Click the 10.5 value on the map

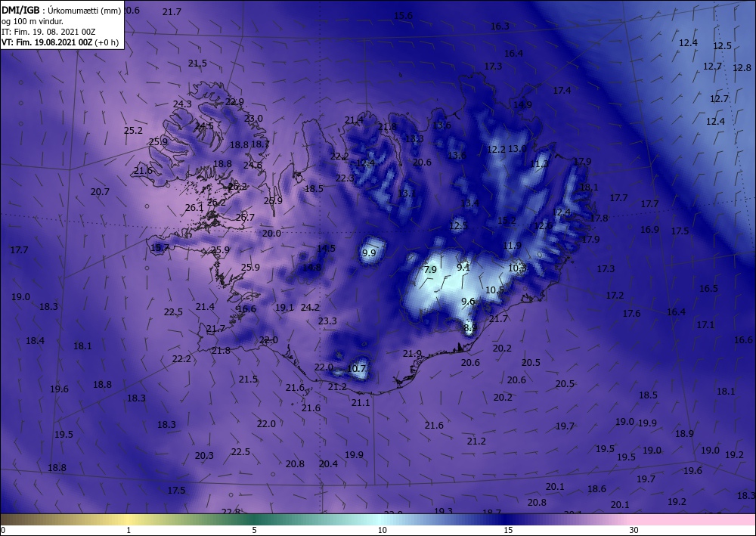click(494, 290)
